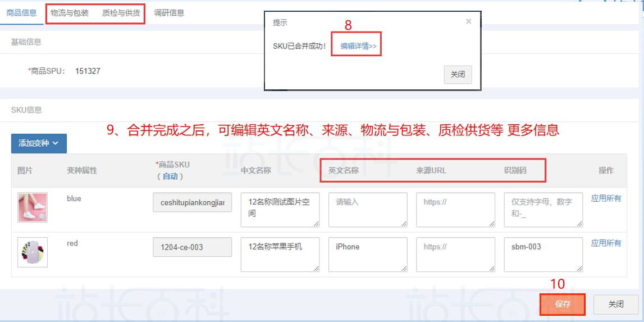Click the 图片 column header
This screenshot has width=644, height=322.
click(25, 170)
